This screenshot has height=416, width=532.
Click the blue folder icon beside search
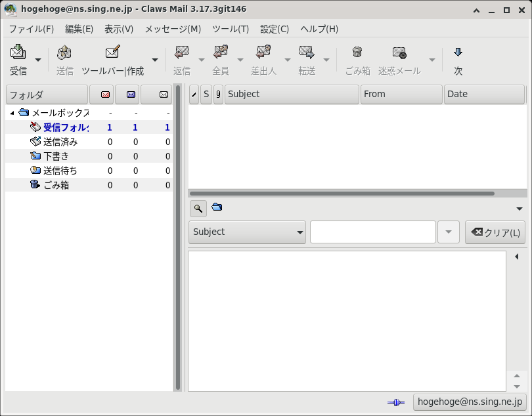217,207
